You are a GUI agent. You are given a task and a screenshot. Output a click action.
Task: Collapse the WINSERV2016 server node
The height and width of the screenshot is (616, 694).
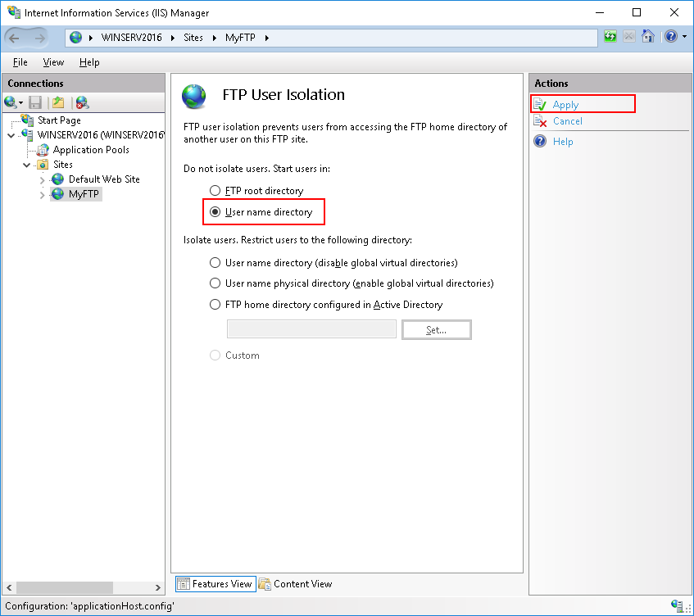[11, 134]
